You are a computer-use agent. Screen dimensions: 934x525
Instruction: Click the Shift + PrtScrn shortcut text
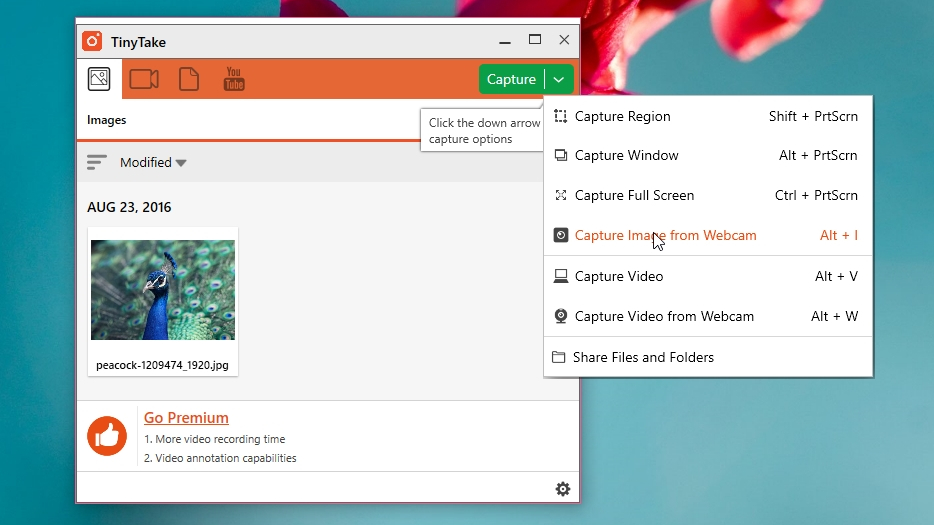coord(813,116)
